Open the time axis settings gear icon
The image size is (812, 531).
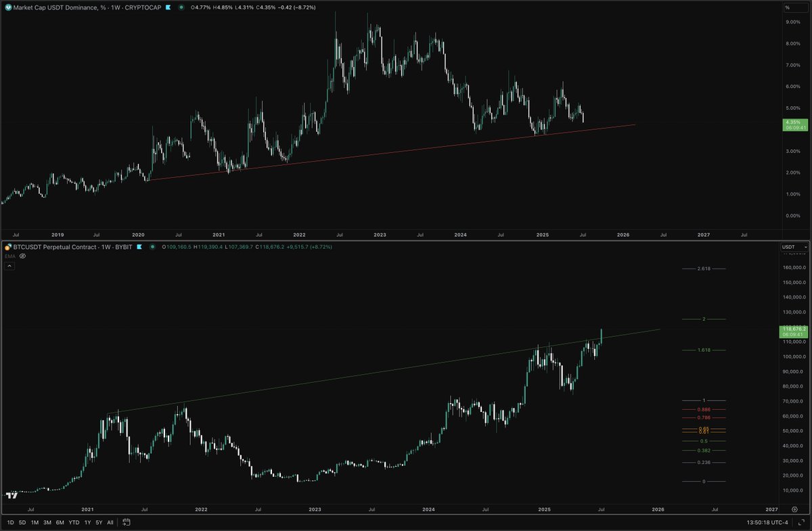[x=794, y=508]
